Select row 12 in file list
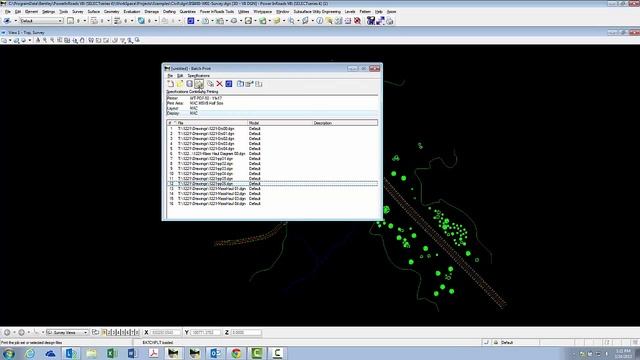 pyautogui.click(x=272, y=184)
